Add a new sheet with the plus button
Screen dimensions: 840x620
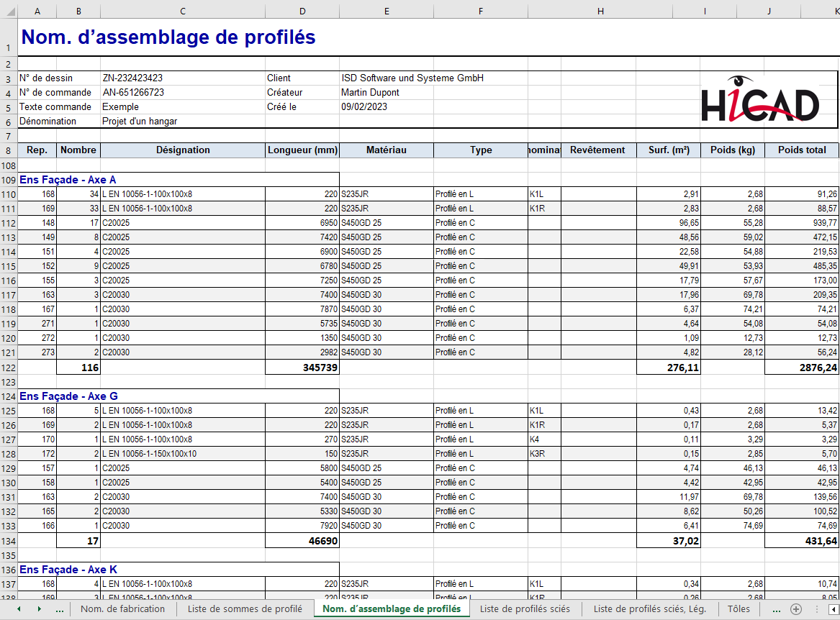click(796, 608)
